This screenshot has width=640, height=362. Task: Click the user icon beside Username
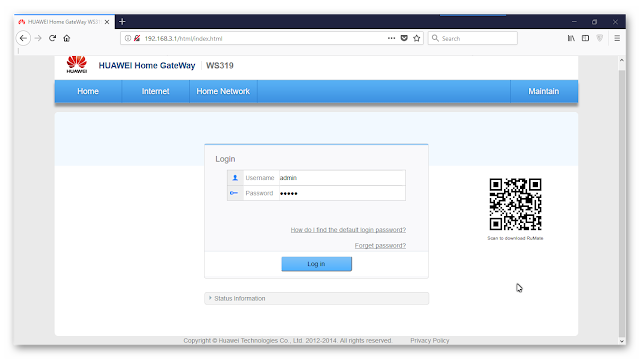click(235, 178)
